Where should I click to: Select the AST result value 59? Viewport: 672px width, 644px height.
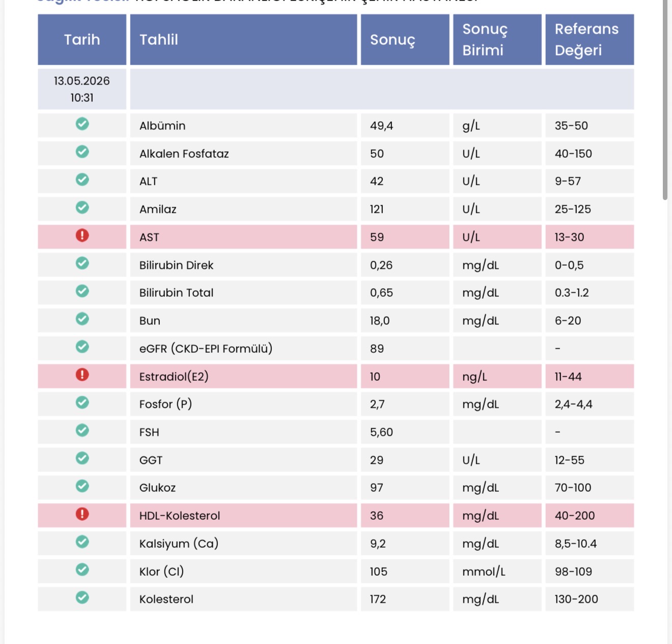click(377, 237)
